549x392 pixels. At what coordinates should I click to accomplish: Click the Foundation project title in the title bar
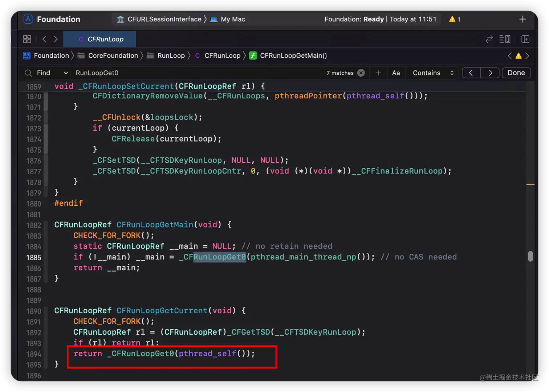coord(58,19)
